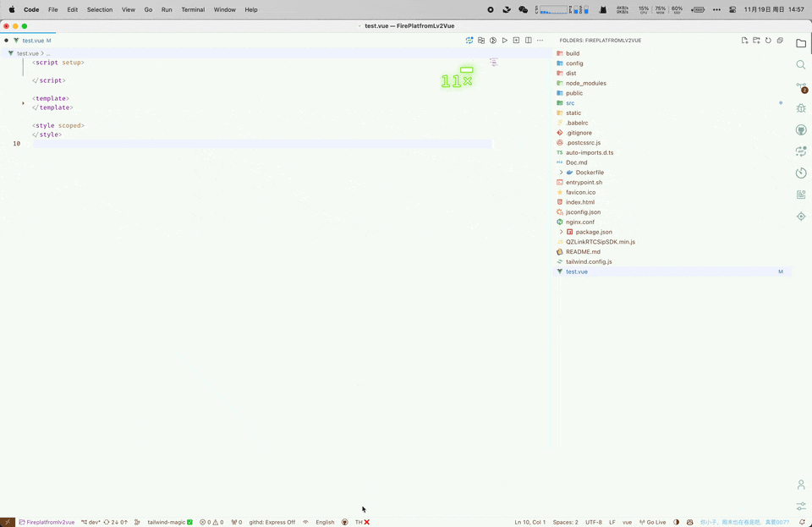
Task: Click the New File icon in Explorer header
Action: pos(744,40)
